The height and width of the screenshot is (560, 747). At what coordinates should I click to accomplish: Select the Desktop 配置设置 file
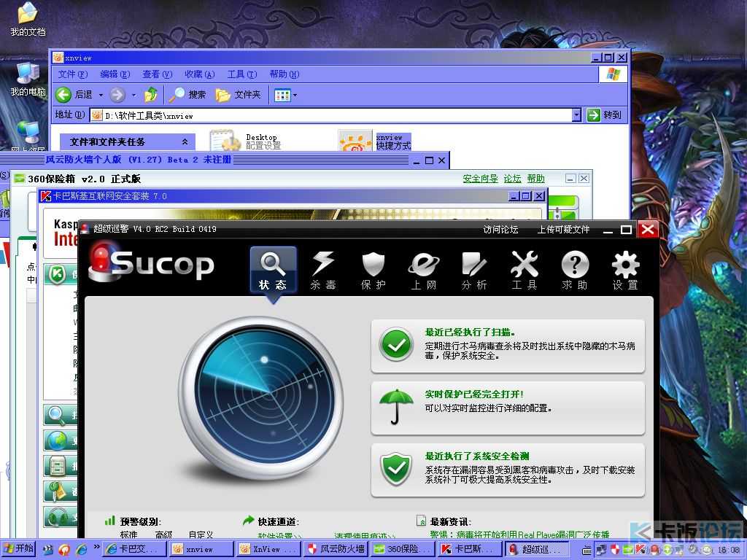pos(245,141)
